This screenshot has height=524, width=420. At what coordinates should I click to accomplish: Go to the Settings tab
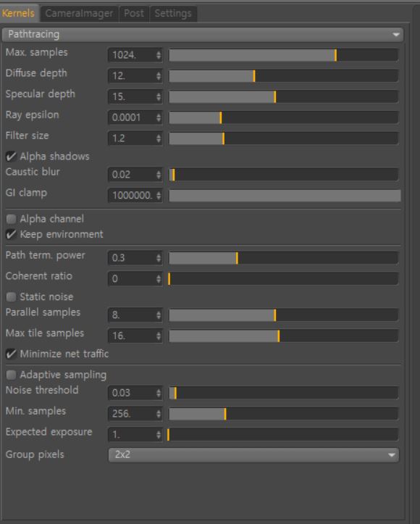point(173,13)
